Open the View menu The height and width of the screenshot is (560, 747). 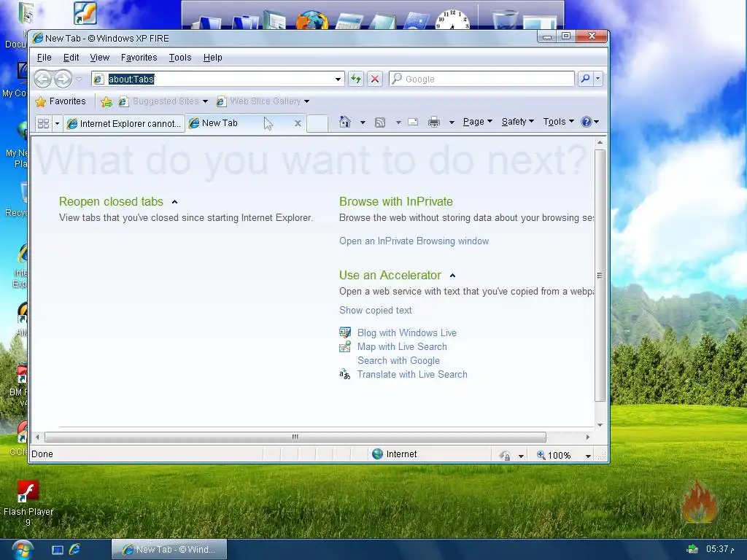click(99, 58)
